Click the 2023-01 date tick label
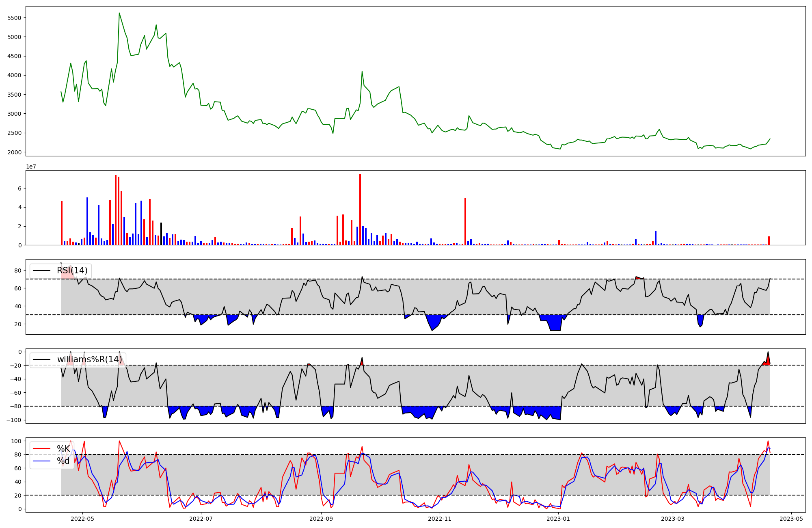 pos(558,519)
